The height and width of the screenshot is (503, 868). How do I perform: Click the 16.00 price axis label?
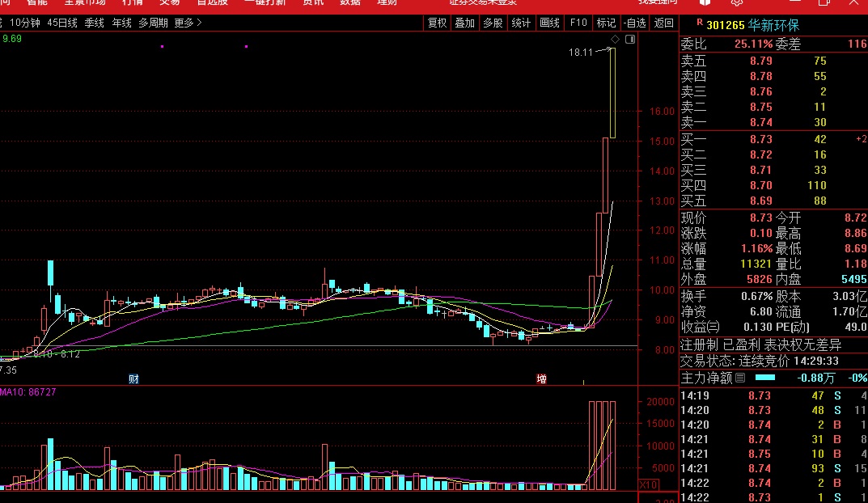pyautogui.click(x=662, y=112)
